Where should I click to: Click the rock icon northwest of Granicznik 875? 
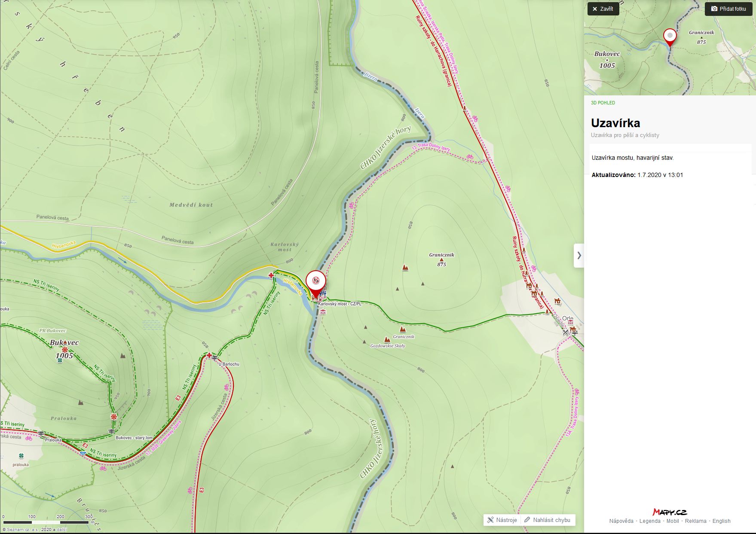click(x=405, y=268)
